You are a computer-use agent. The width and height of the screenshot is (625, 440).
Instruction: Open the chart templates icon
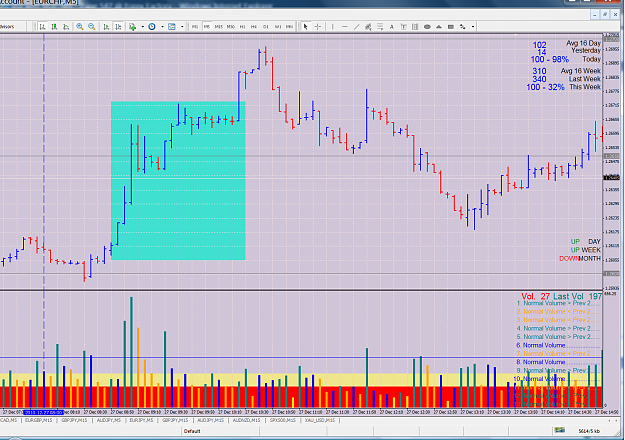click(172, 27)
